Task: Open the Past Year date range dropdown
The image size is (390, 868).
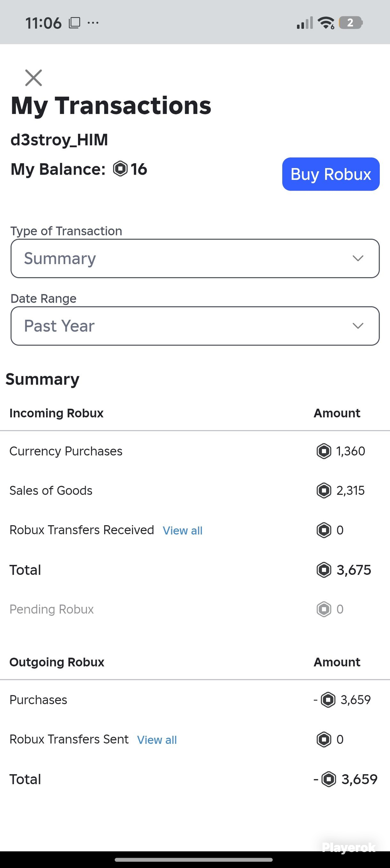Action: click(x=195, y=326)
